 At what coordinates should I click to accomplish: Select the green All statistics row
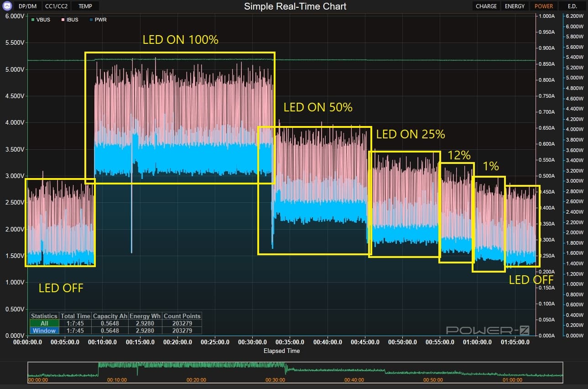pyautogui.click(x=44, y=323)
